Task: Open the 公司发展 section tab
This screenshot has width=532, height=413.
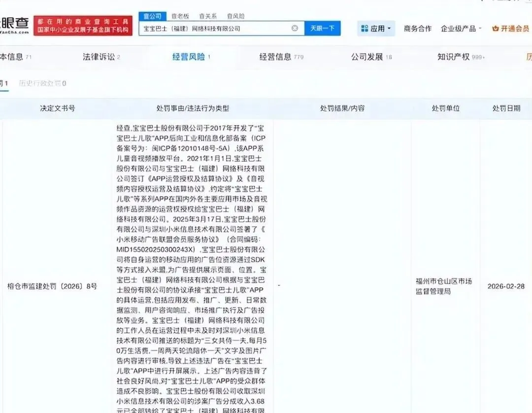Action: pos(371,57)
